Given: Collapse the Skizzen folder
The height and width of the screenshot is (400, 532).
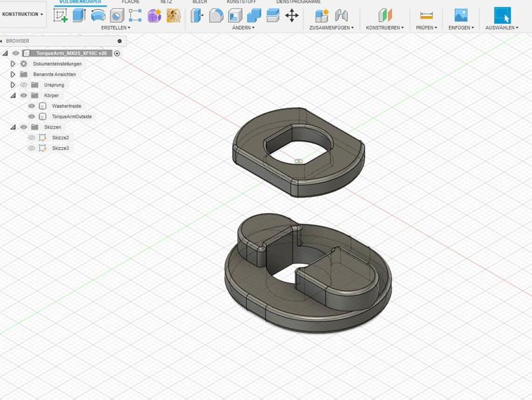Looking at the screenshot, I should point(13,127).
